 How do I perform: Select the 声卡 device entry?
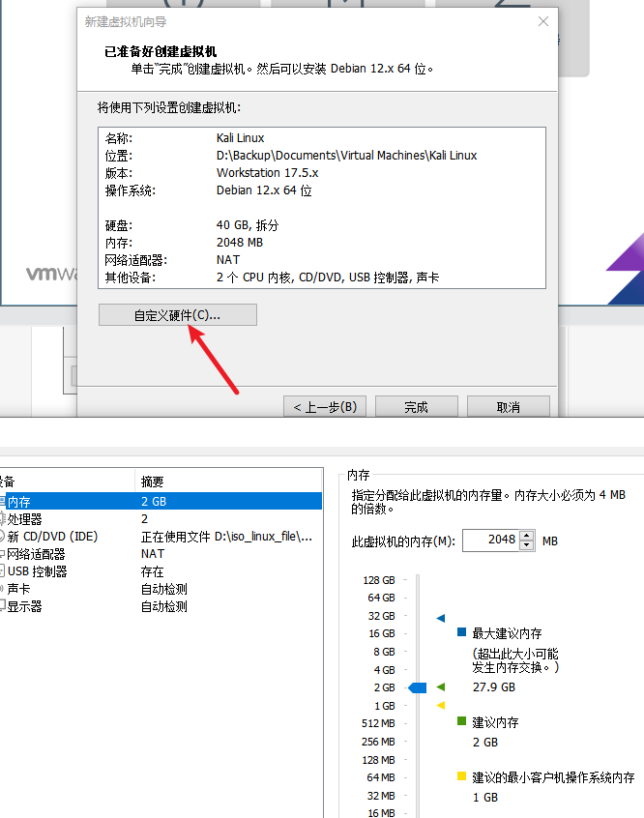pyautogui.click(x=19, y=589)
